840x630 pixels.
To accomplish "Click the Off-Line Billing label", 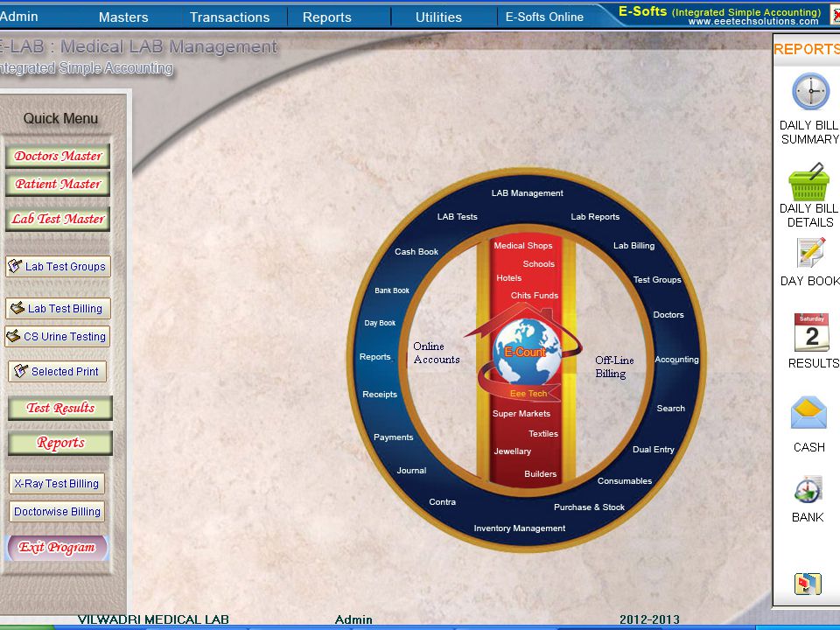I will pyautogui.click(x=614, y=367).
